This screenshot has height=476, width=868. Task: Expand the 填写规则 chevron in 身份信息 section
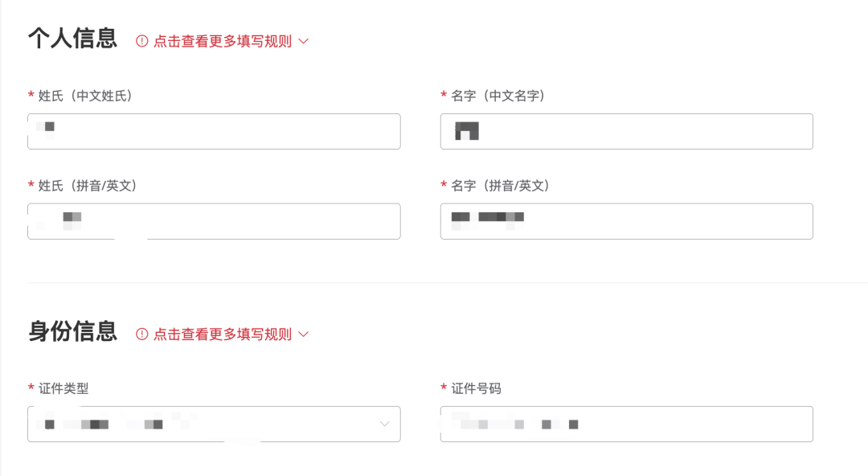(x=304, y=334)
